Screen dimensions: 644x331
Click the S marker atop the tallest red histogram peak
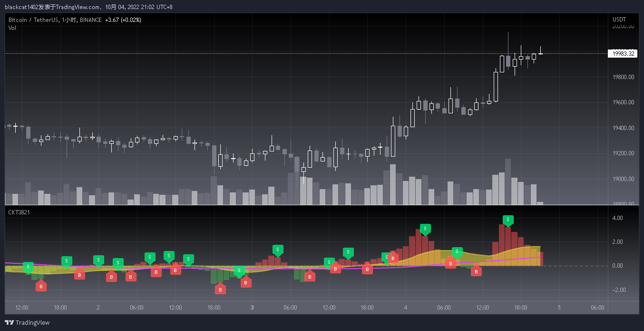pos(508,220)
